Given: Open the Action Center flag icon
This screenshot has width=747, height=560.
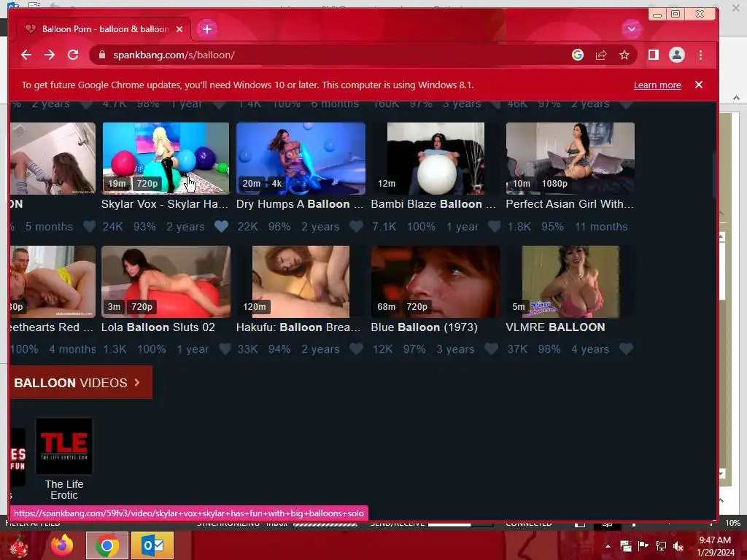Looking at the screenshot, I should [x=643, y=546].
